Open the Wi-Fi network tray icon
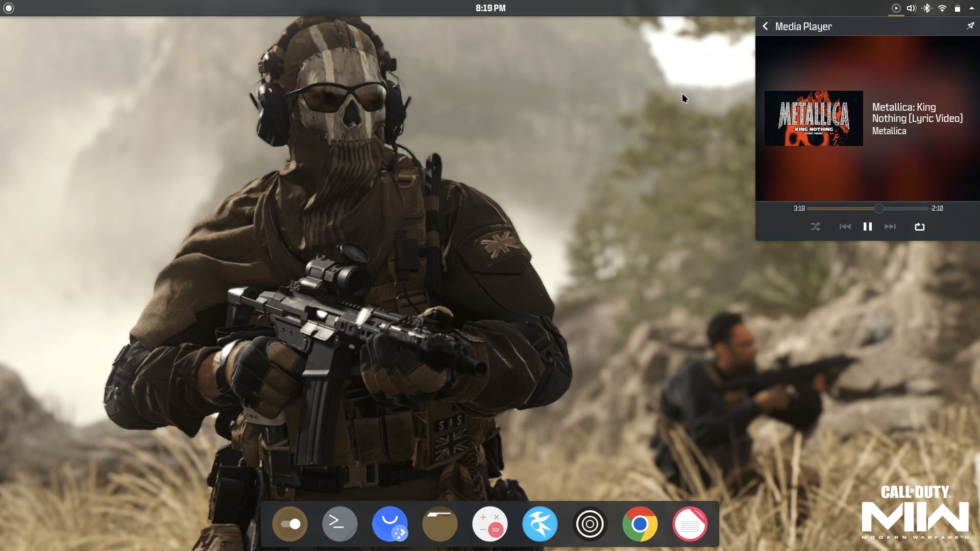Viewport: 980px width, 551px height. tap(942, 8)
